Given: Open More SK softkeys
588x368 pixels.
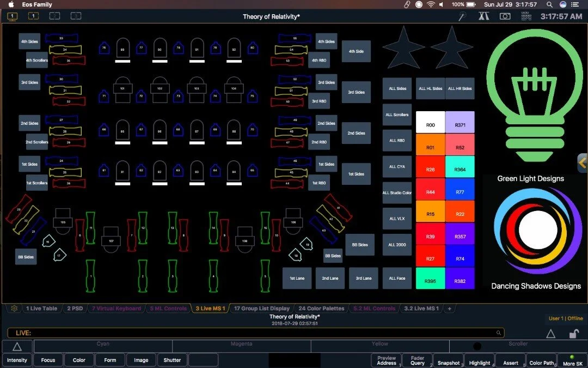Looking at the screenshot, I should tap(572, 361).
